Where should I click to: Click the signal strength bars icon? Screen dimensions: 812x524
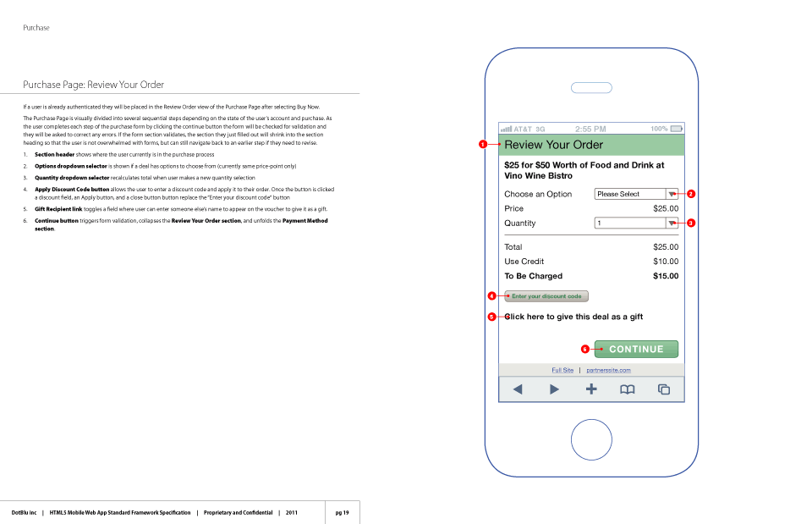pos(507,128)
